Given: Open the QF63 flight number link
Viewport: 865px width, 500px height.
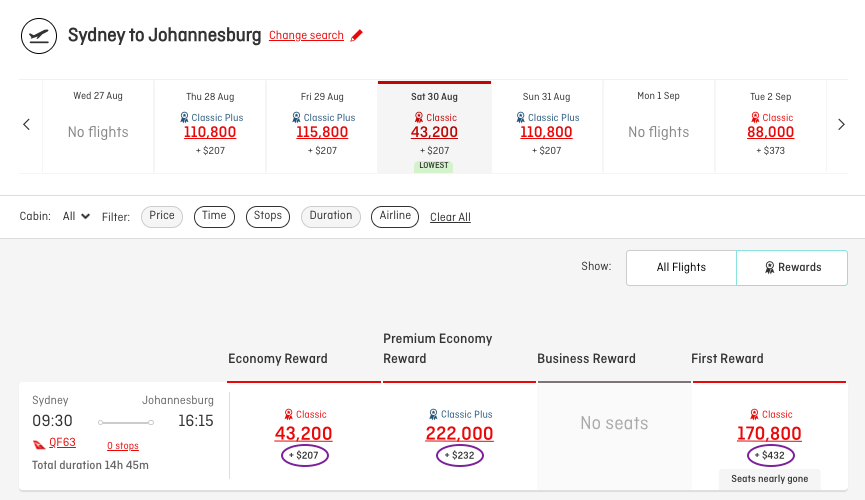Looking at the screenshot, I should point(62,443).
